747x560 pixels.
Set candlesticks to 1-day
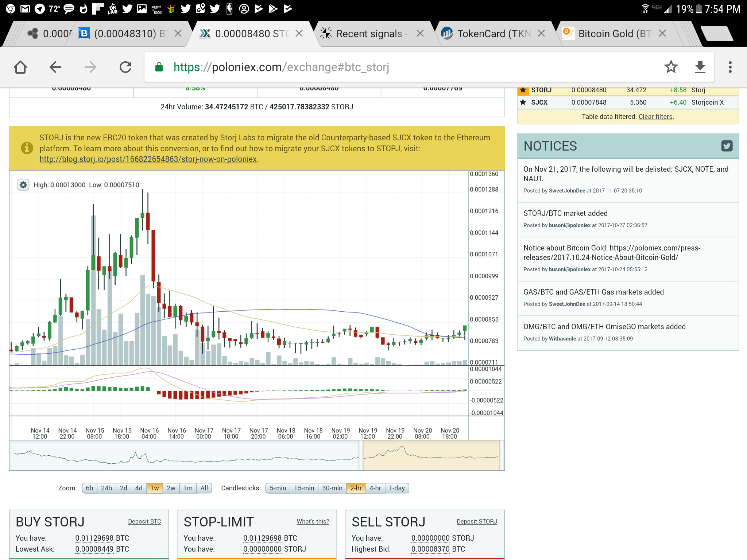pos(397,488)
